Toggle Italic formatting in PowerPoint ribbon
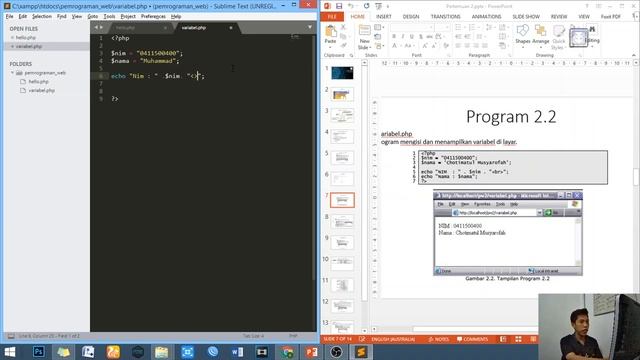The image size is (640, 360). [403, 37]
